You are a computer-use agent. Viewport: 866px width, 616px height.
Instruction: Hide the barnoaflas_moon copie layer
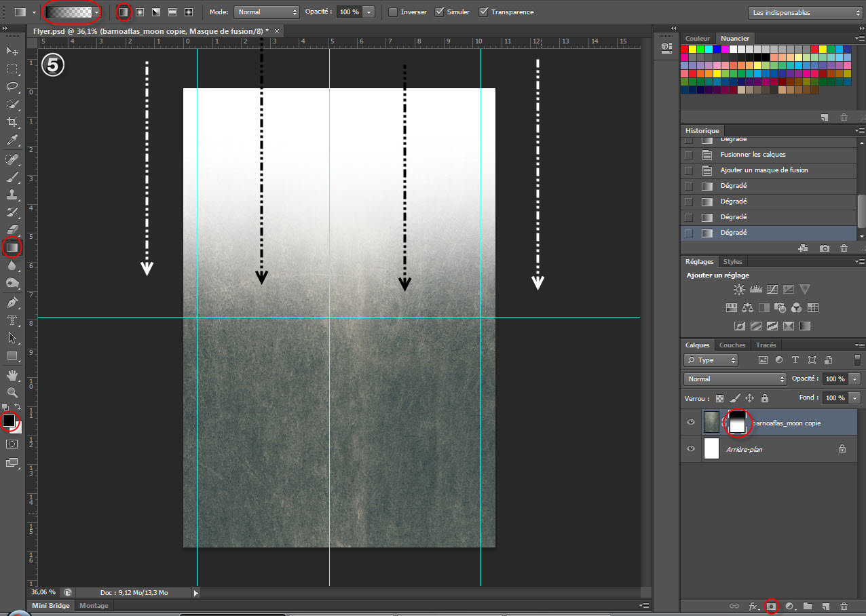click(x=691, y=423)
